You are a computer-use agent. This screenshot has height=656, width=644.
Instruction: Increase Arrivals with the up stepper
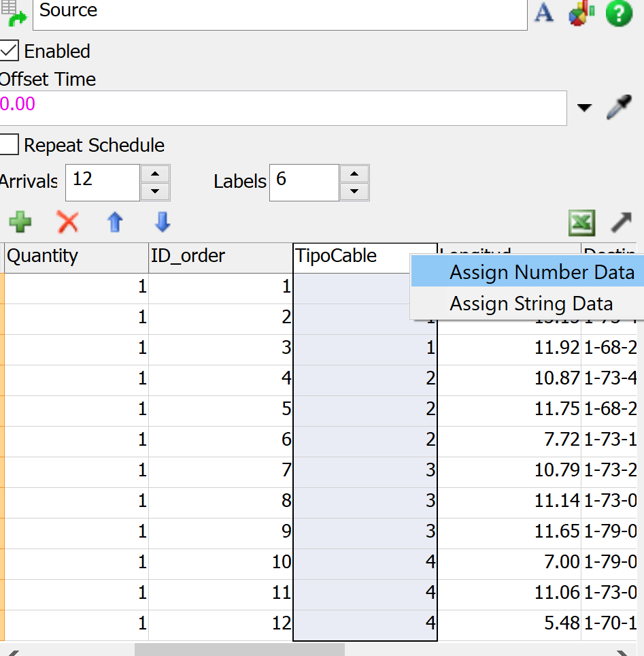pos(155,174)
